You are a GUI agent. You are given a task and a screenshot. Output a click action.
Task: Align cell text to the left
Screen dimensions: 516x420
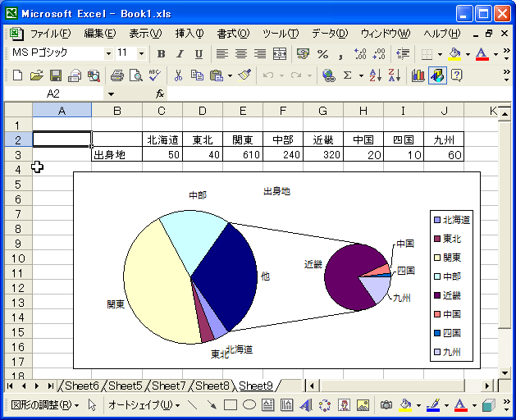(x=222, y=53)
